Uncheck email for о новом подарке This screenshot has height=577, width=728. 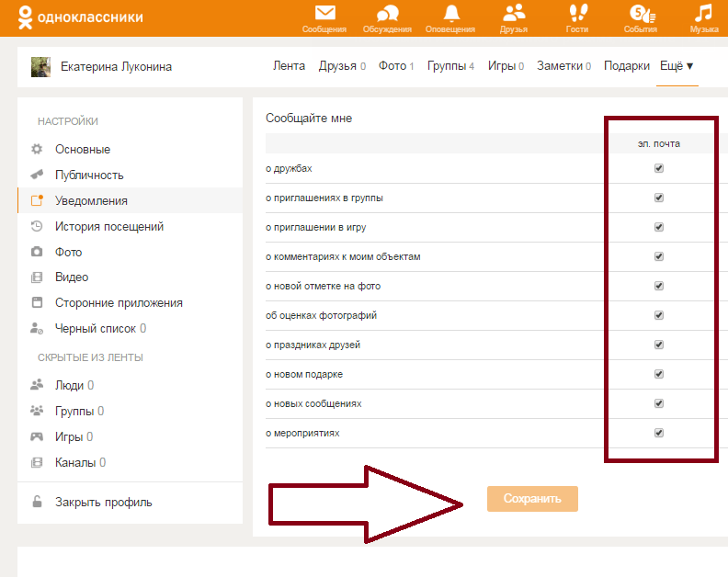coord(659,374)
